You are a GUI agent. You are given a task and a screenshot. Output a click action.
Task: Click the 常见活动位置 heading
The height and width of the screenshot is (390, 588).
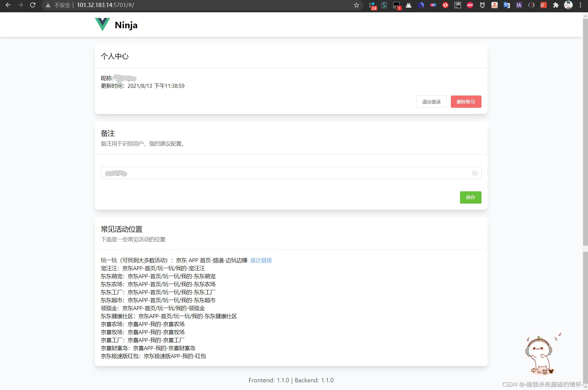pos(122,229)
